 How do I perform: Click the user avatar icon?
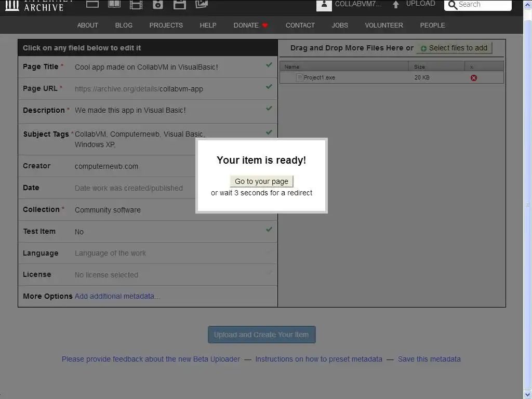point(324,5)
